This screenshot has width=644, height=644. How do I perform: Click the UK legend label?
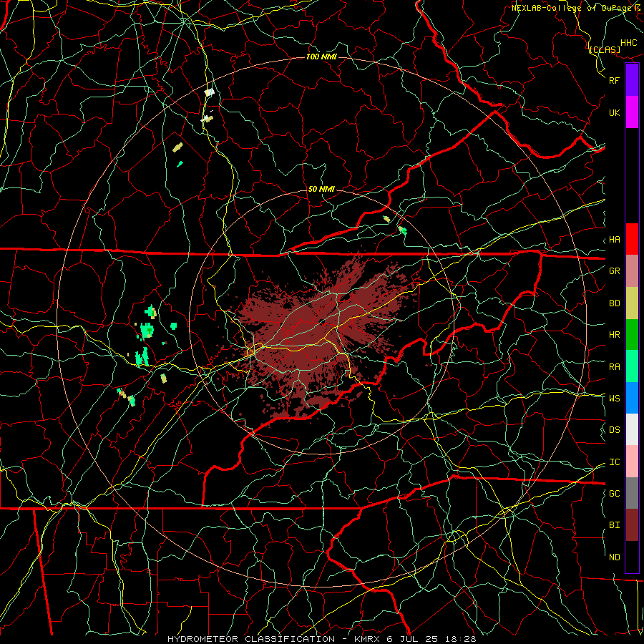click(614, 112)
